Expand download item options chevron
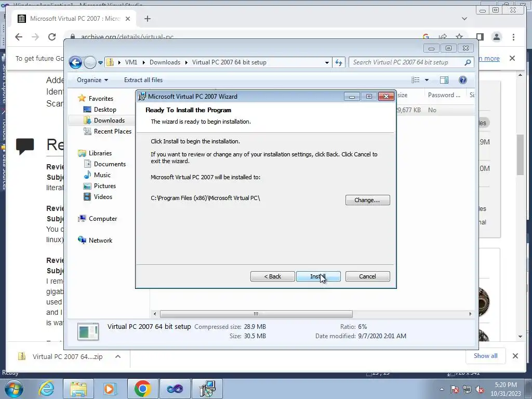Viewport: 532px width, 399px height. 118,356
